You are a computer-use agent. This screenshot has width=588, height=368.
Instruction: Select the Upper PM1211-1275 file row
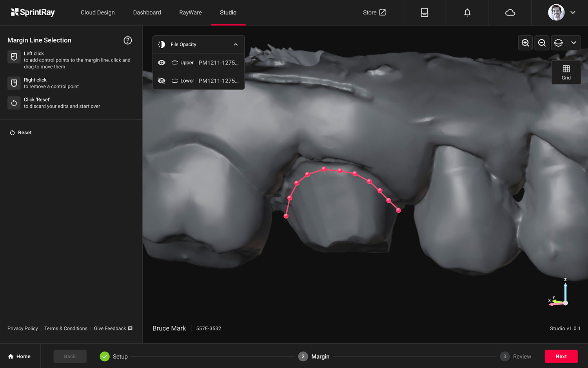tap(198, 63)
